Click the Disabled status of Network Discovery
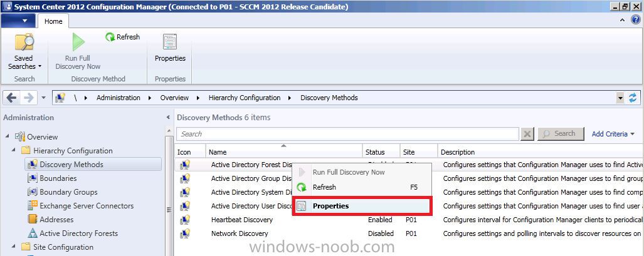This screenshot has height=256, width=644. [381, 233]
